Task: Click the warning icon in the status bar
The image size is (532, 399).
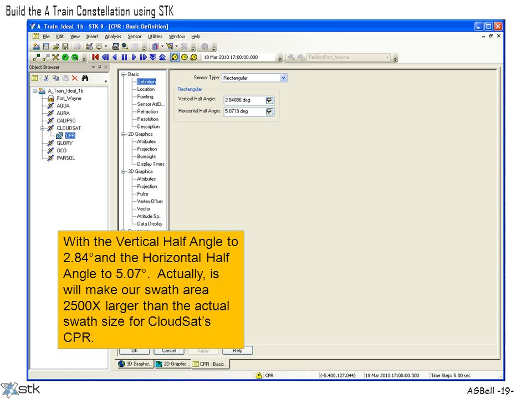Action: click(259, 375)
